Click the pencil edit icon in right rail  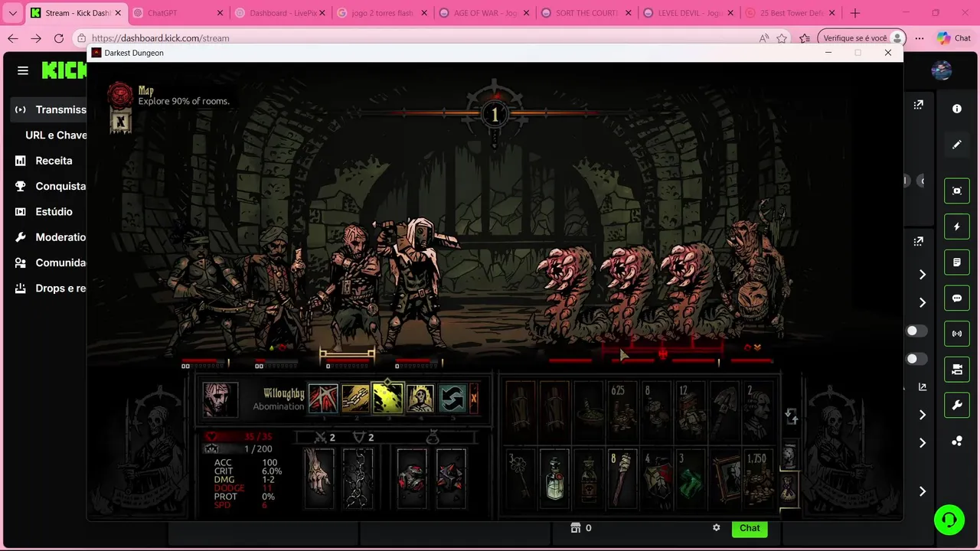pos(957,144)
